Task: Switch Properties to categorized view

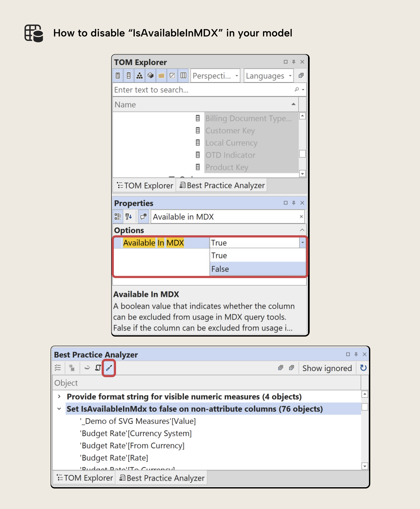Action: coord(118,217)
